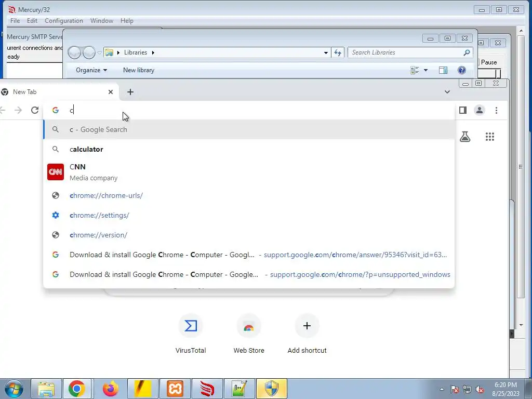This screenshot has width=532, height=399.
Task: Expand the view options arrow
Action: (426, 70)
